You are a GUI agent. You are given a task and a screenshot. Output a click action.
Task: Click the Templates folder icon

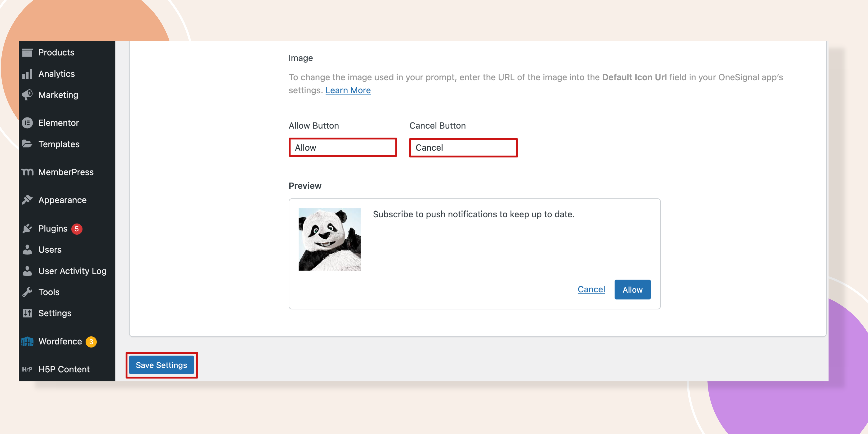(x=27, y=144)
